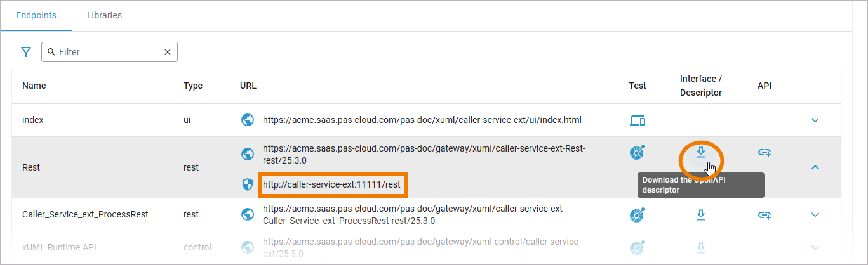Switch to the Libraries tab

pos(104,15)
